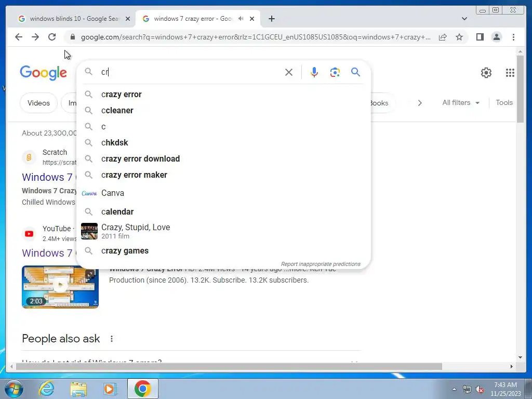This screenshot has width=532, height=399.
Task: Click the Chrome taskbar button
Action: click(143, 389)
